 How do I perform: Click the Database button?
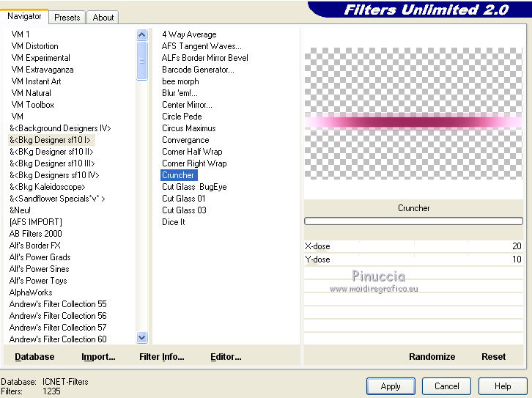coord(34,357)
